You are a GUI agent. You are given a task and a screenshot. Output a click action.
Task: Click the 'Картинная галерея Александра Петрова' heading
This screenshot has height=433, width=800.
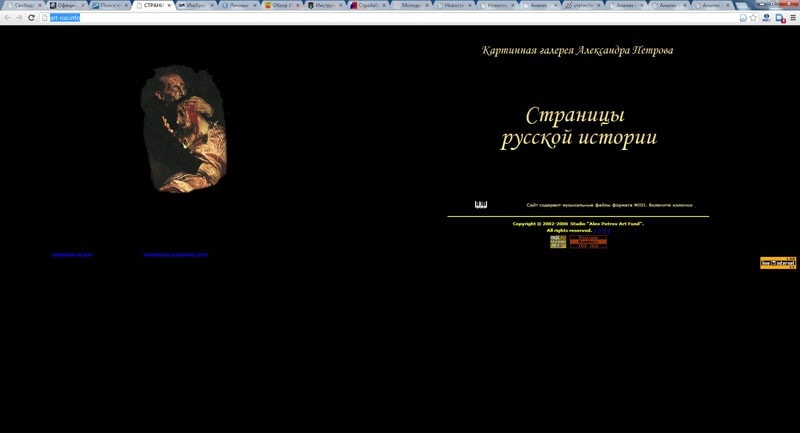point(577,50)
